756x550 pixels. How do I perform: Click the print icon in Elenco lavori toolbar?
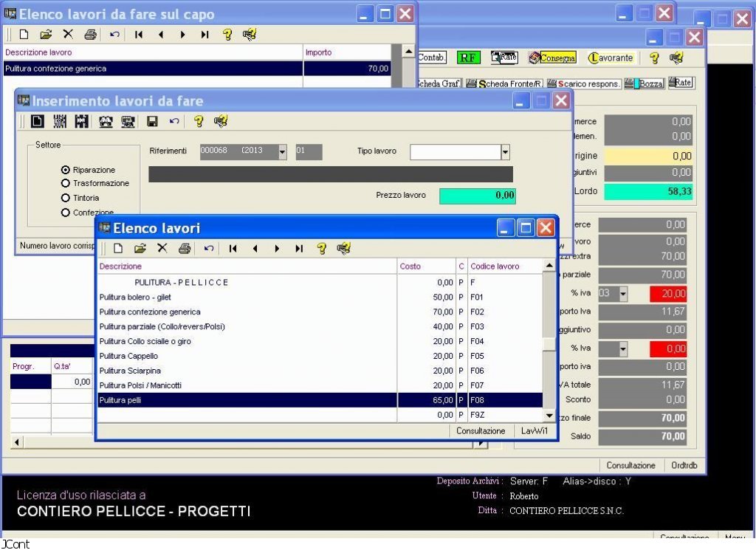pos(185,248)
